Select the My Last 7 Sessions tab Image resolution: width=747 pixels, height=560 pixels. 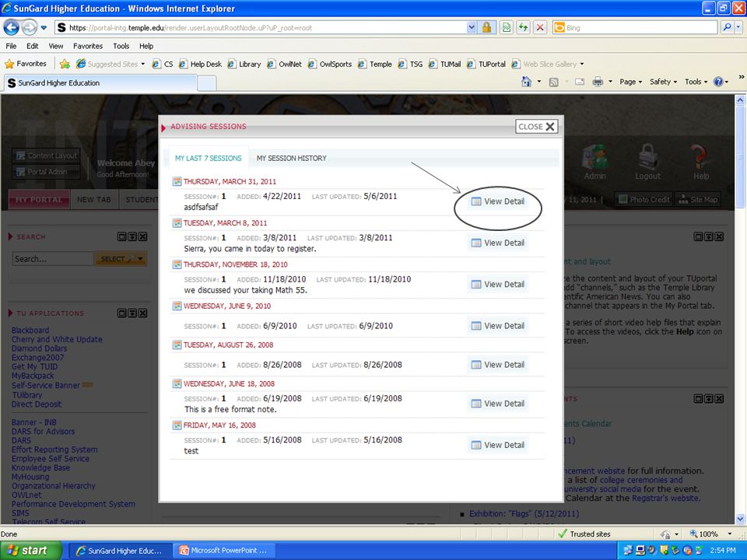[209, 158]
